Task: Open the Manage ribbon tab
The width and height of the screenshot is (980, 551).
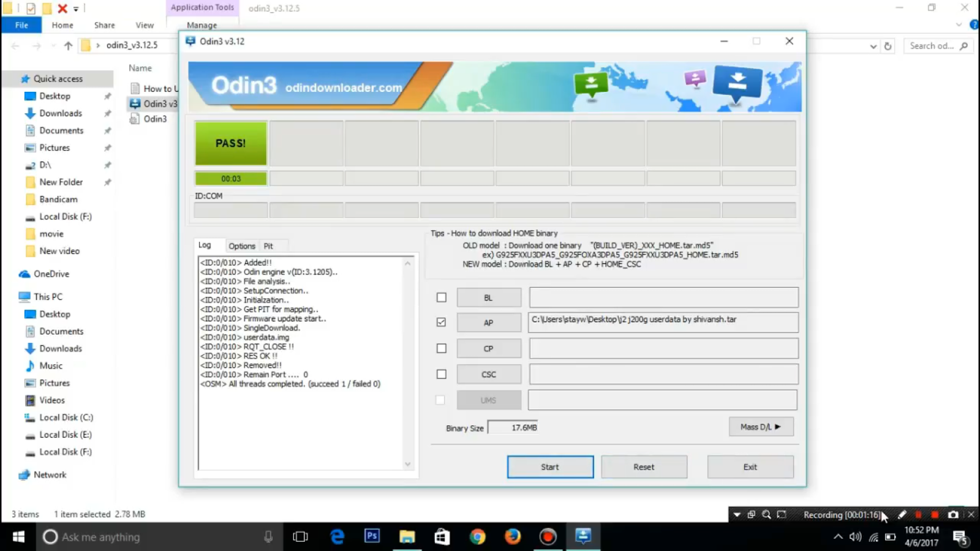Action: 202,25
